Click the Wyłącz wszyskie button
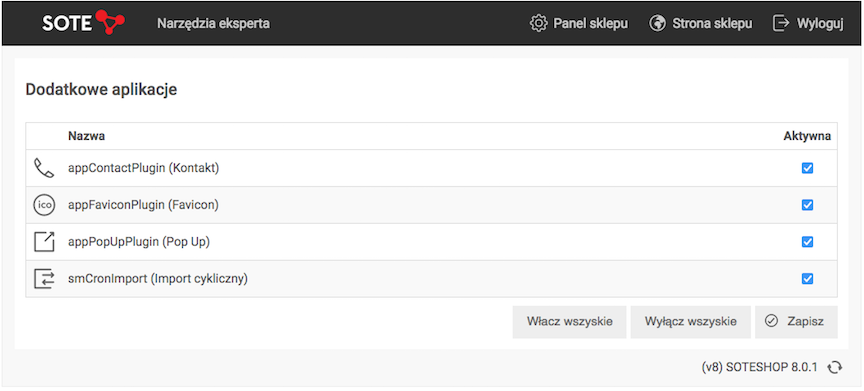864x391 pixels. (x=690, y=322)
